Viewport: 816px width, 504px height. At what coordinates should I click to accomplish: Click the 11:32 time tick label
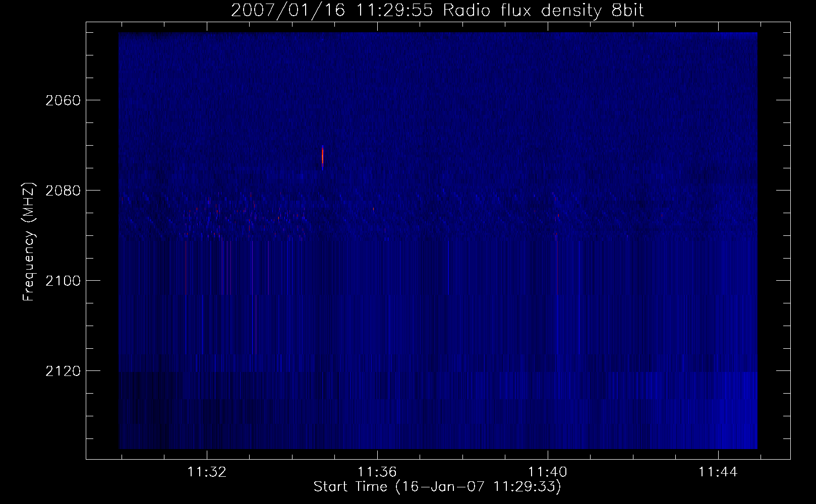tap(207, 472)
